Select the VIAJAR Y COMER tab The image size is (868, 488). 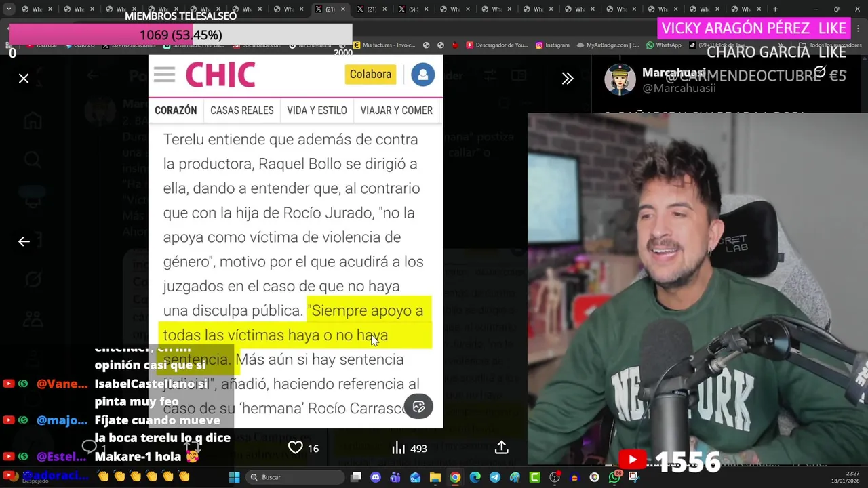(x=397, y=110)
